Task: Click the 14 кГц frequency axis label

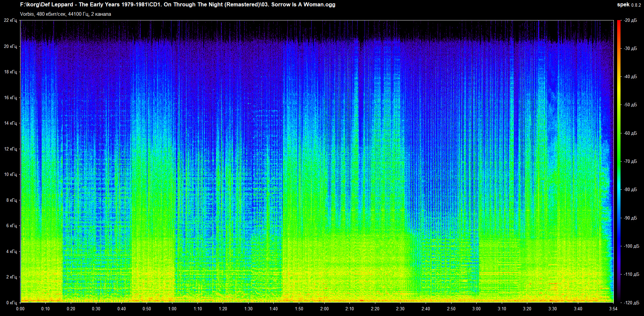Action: (10, 123)
